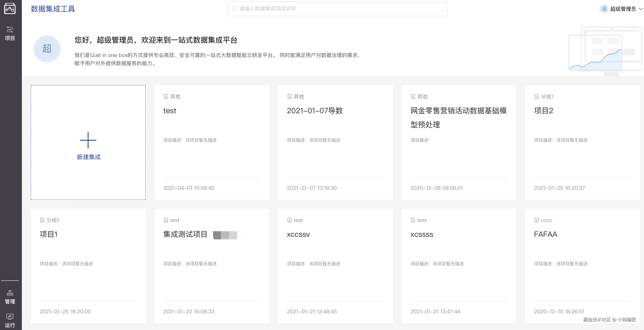Click the app logo in sidebar
Screen dimensions: 644x330
(x=10, y=9)
